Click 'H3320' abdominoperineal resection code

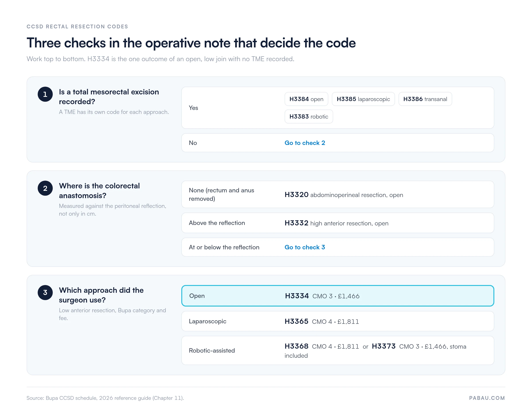[x=296, y=195]
